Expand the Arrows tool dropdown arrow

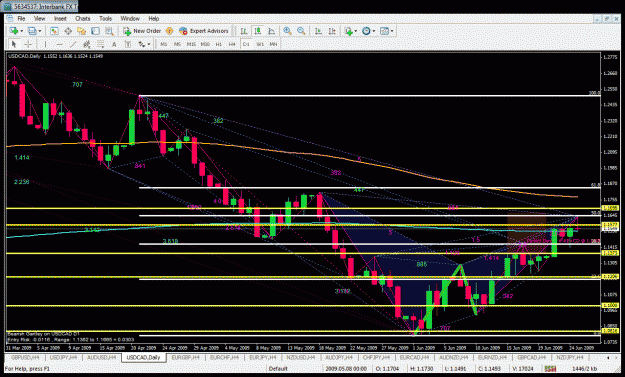click(149, 44)
